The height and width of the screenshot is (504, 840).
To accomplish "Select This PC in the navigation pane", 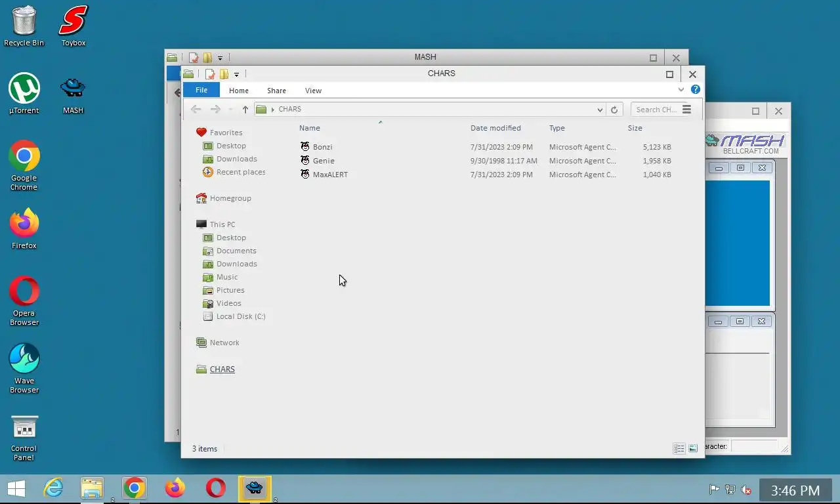I will [222, 224].
